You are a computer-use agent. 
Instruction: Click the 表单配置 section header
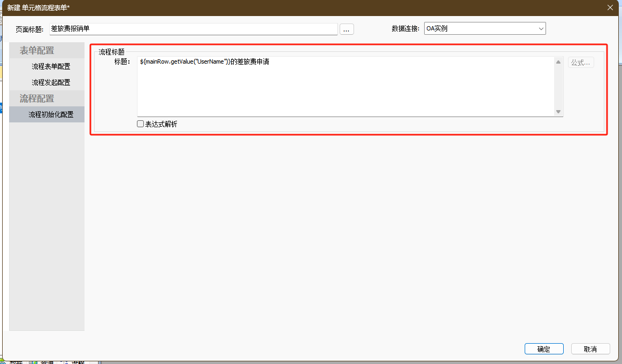coord(37,50)
